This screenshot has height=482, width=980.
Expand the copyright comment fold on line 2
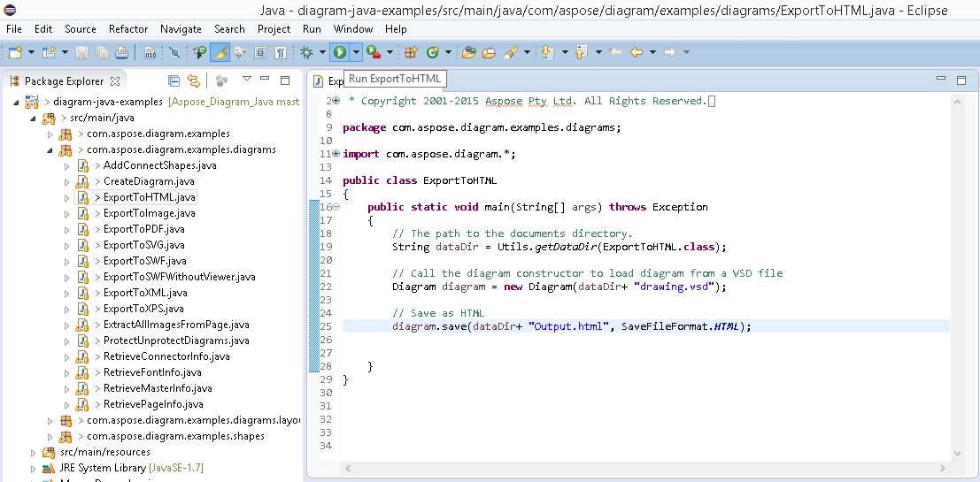[x=336, y=101]
